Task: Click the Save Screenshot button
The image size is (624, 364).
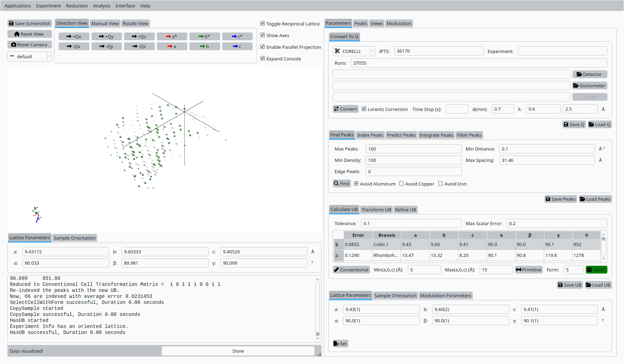Action: pos(30,23)
